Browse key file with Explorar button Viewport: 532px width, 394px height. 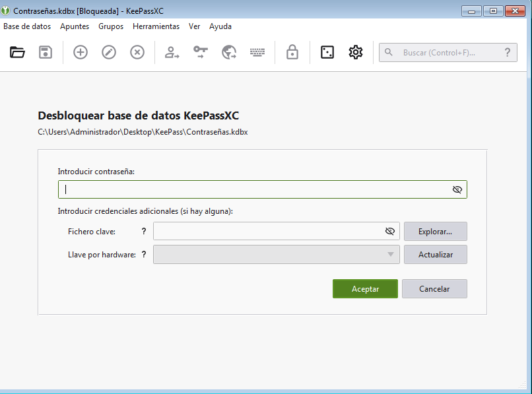pos(436,232)
